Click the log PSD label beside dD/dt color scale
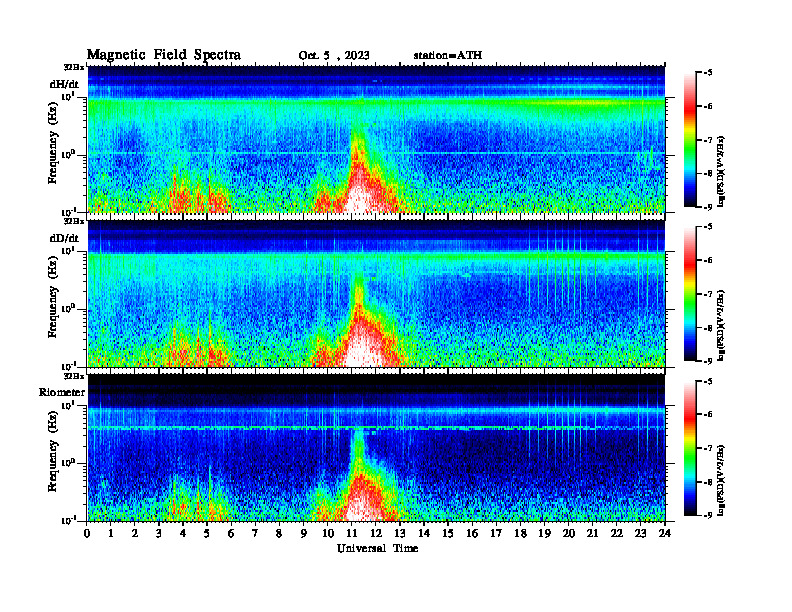792x612 pixels. 721,325
